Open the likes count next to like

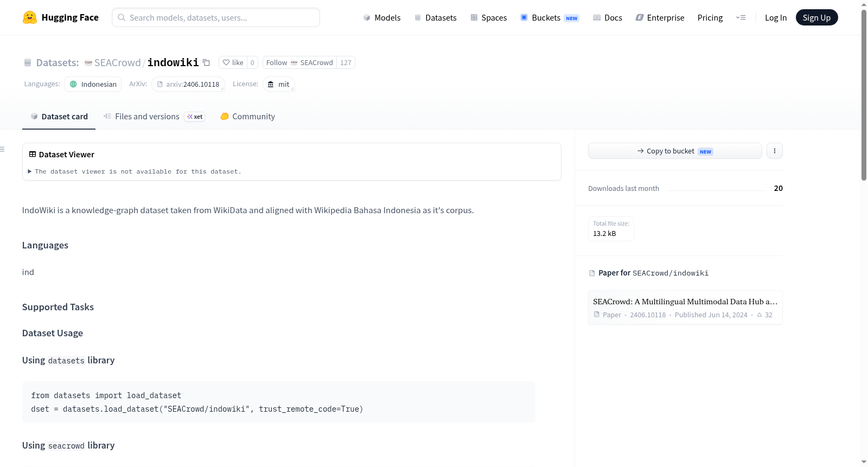click(x=252, y=62)
